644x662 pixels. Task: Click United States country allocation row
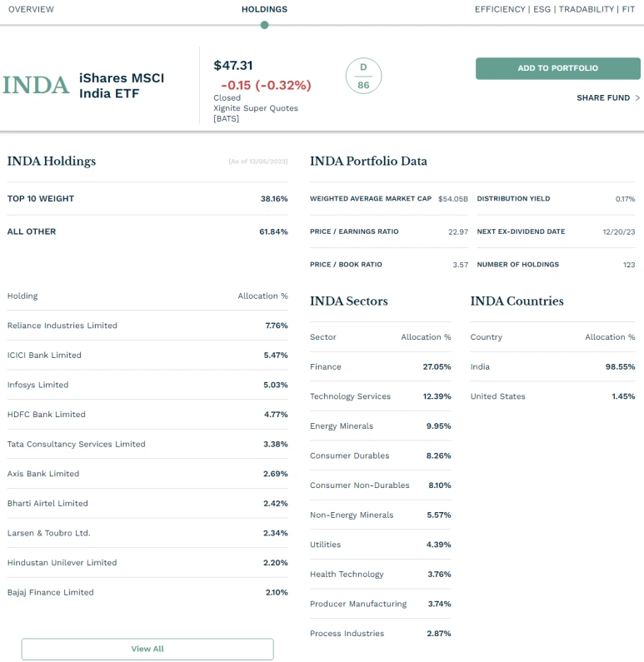553,396
